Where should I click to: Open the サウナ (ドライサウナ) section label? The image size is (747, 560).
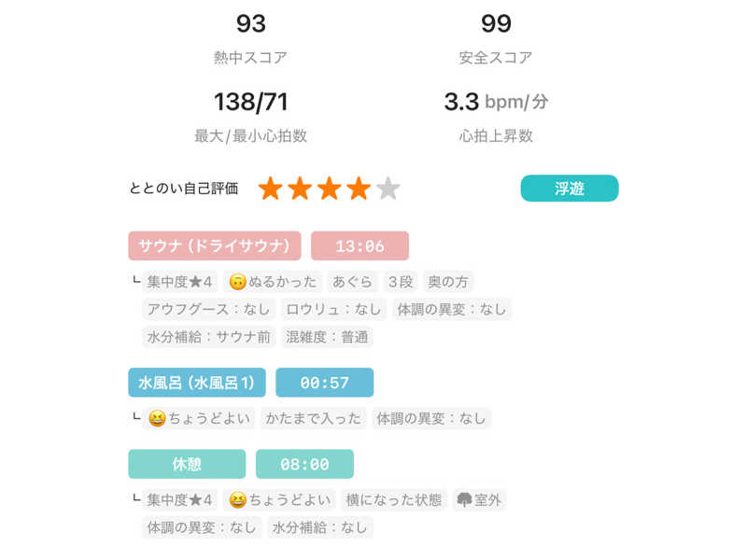215,246
